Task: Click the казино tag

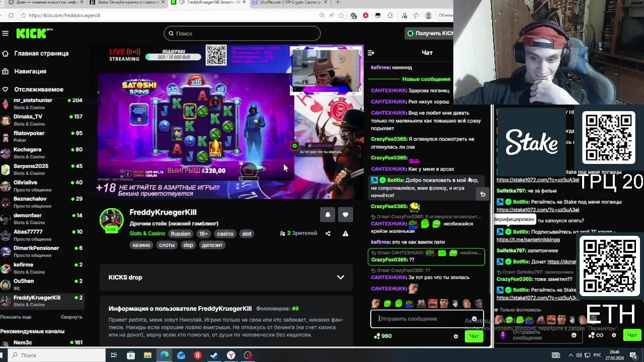Action: click(x=141, y=245)
